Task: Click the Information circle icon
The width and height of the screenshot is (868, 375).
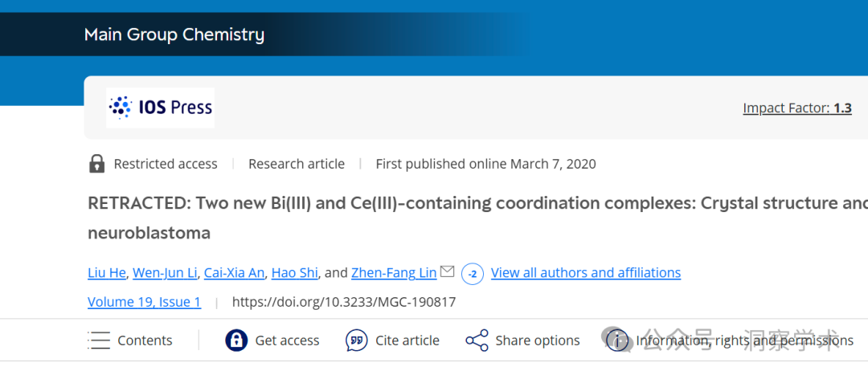Action: (x=616, y=340)
